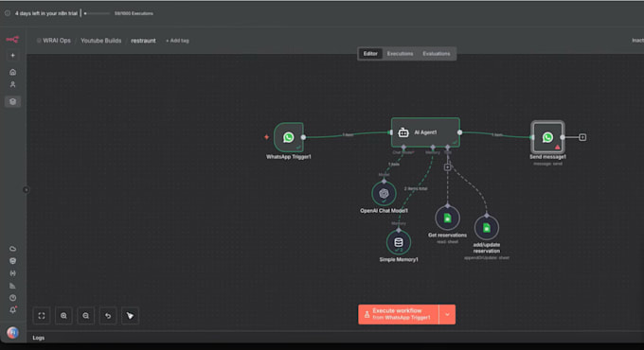Click the + Add tag link

pos(177,41)
